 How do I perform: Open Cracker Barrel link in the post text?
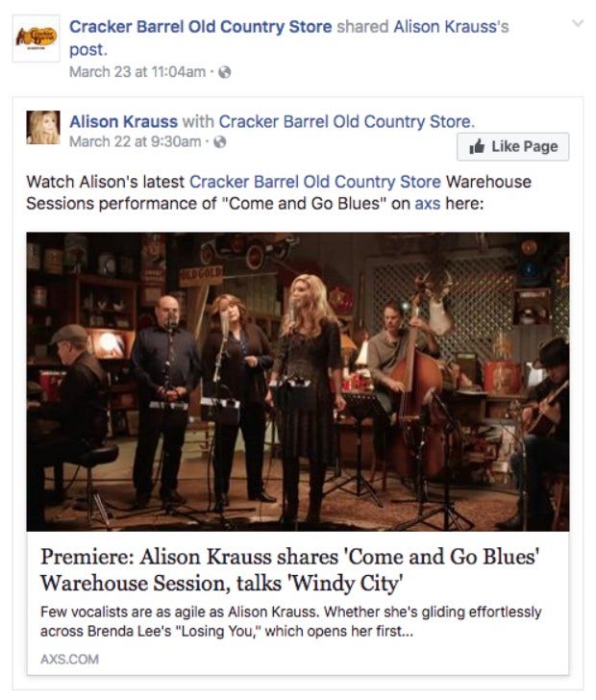pos(315,182)
